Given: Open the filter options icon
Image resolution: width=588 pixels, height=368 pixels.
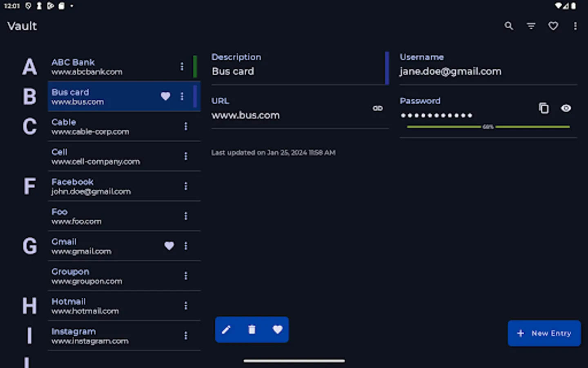Looking at the screenshot, I should pyautogui.click(x=531, y=26).
